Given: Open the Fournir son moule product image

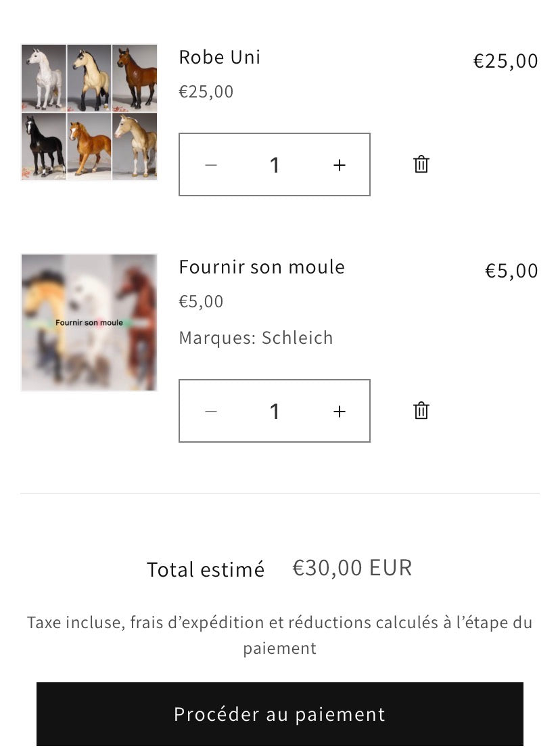Looking at the screenshot, I should tap(89, 323).
